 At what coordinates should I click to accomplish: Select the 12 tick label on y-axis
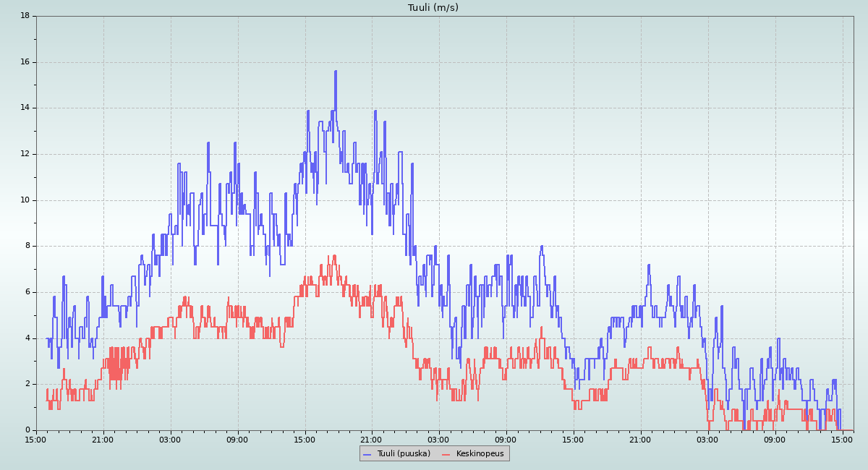pos(25,154)
